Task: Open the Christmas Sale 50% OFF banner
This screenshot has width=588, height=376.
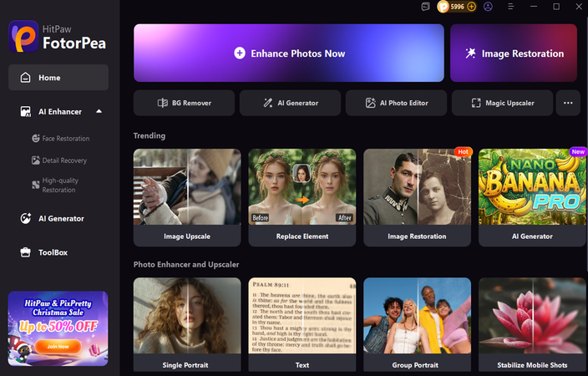Action: (58, 328)
